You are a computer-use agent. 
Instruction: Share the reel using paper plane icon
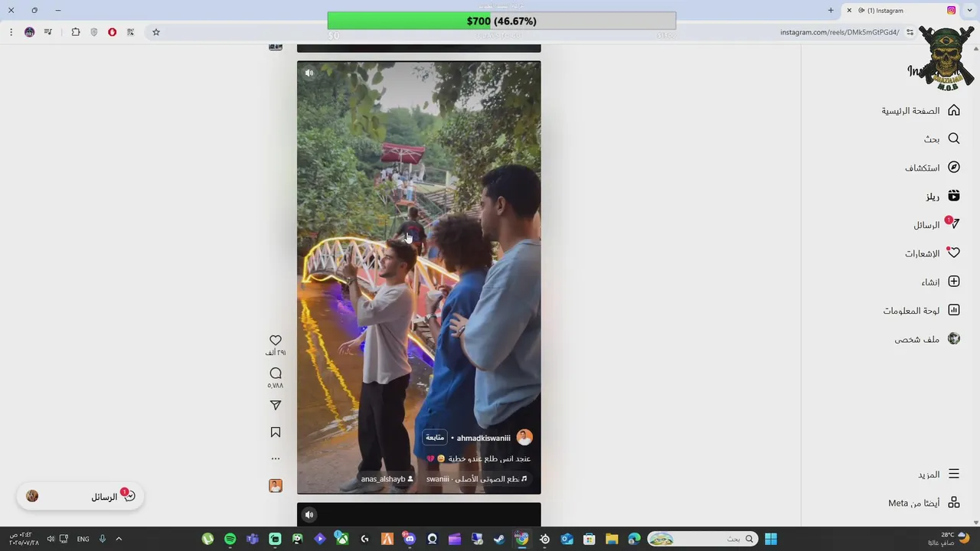click(276, 405)
